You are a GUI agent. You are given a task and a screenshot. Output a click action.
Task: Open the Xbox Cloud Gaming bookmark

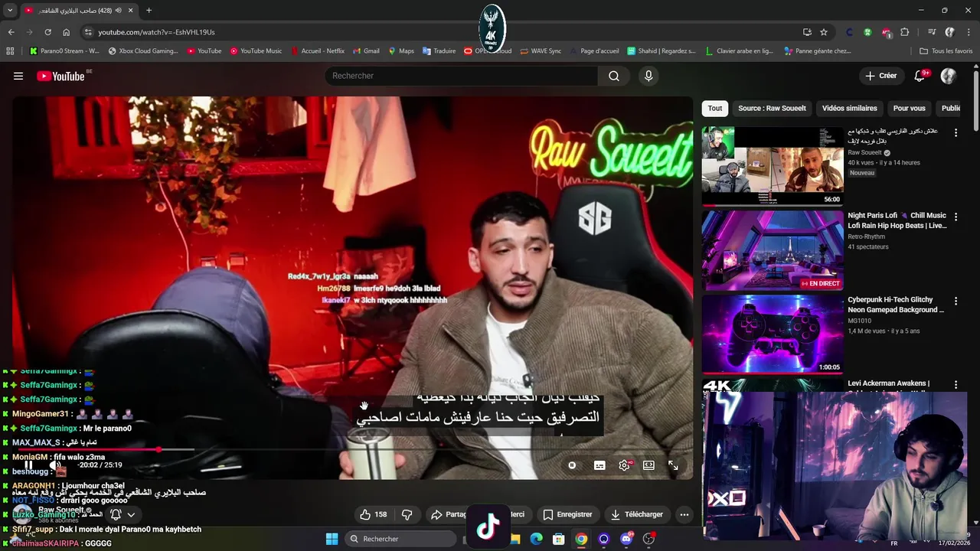(x=143, y=51)
